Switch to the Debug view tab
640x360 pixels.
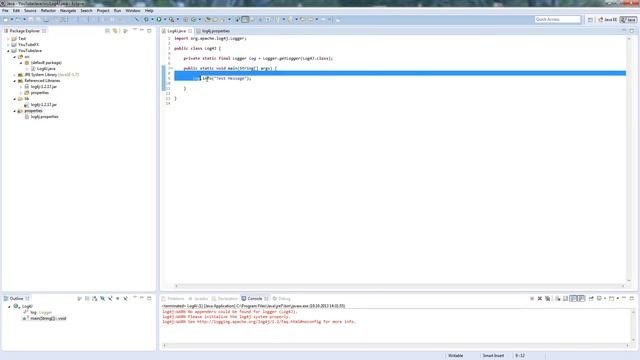pyautogui.click(x=282, y=299)
